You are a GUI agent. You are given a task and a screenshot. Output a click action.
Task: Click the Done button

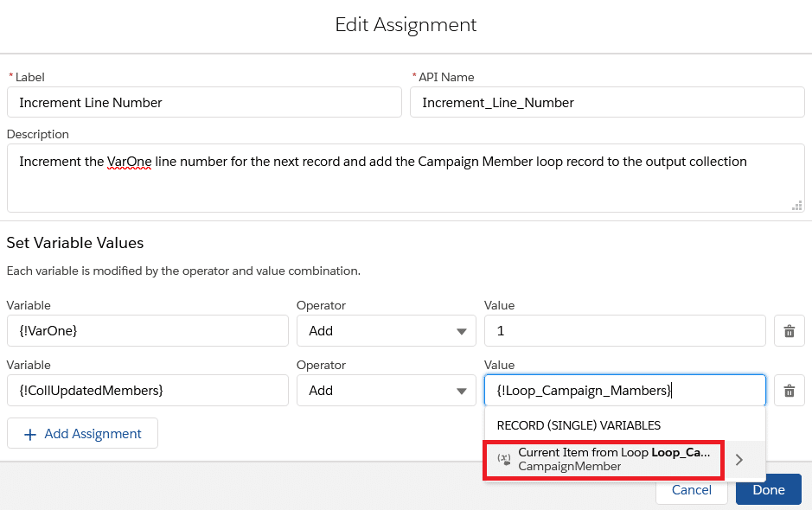768,489
